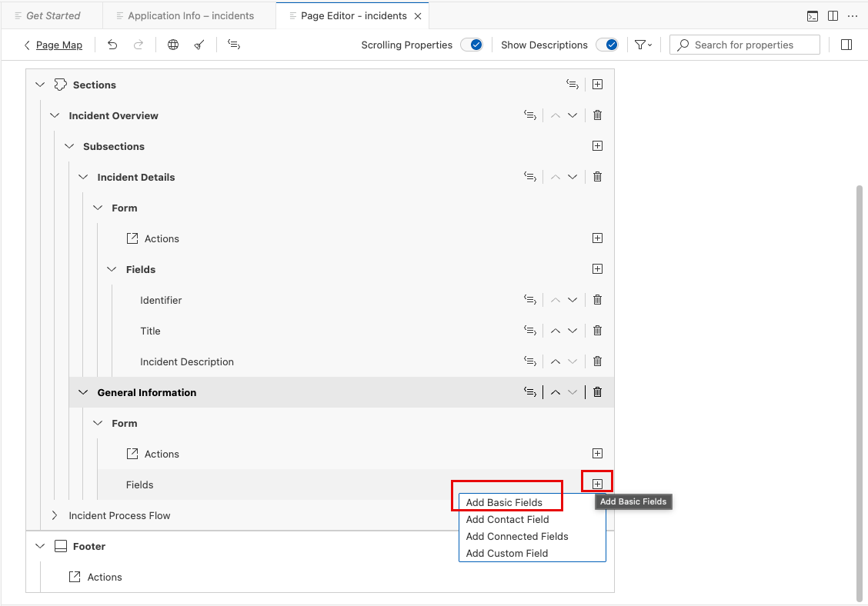Collapse the Incident Details node
The image size is (868, 606).
(83, 177)
